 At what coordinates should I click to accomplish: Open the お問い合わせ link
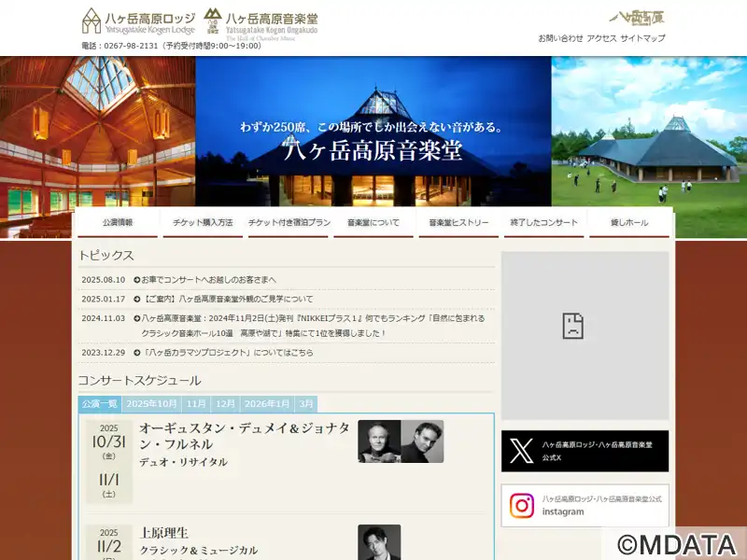pos(560,38)
